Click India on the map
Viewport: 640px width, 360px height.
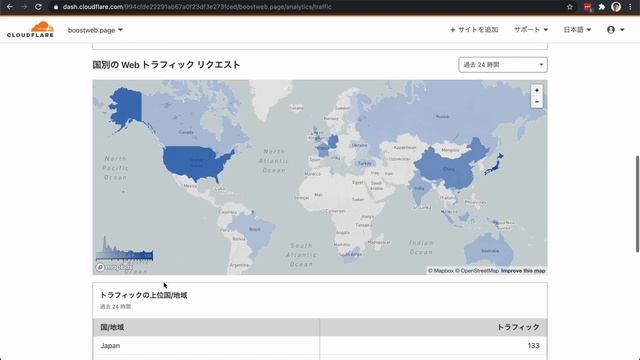[419, 189]
